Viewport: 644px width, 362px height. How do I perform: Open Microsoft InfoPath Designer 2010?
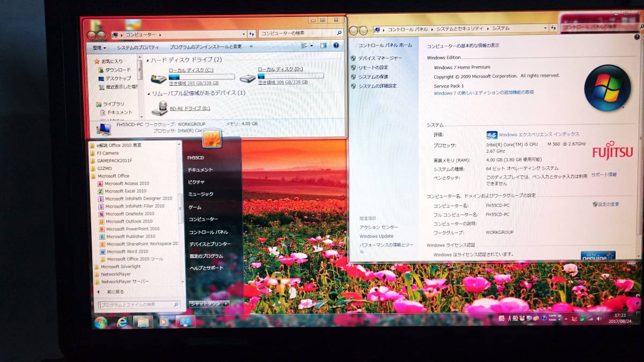[x=135, y=198]
